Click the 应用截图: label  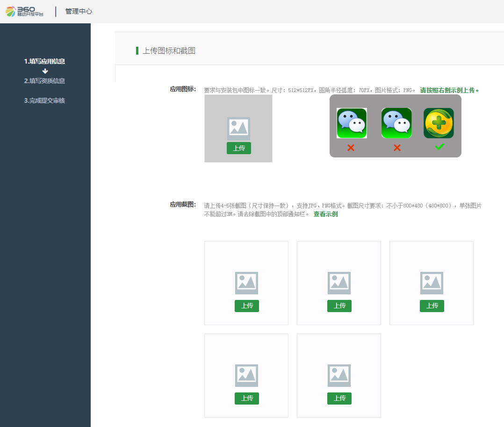(x=183, y=204)
